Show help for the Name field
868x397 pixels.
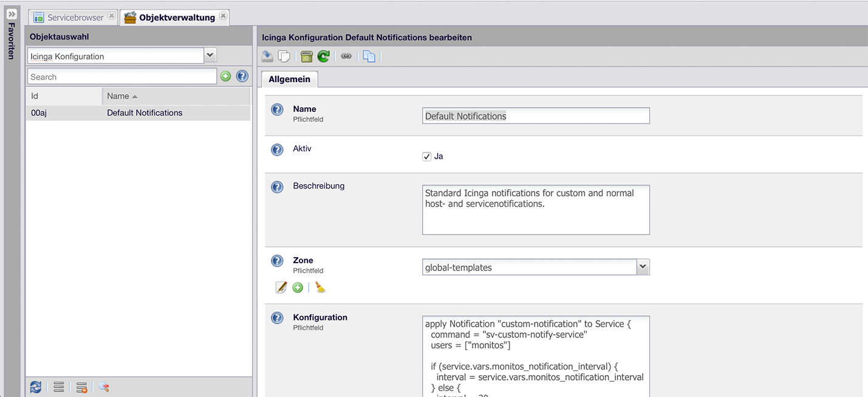(x=277, y=110)
